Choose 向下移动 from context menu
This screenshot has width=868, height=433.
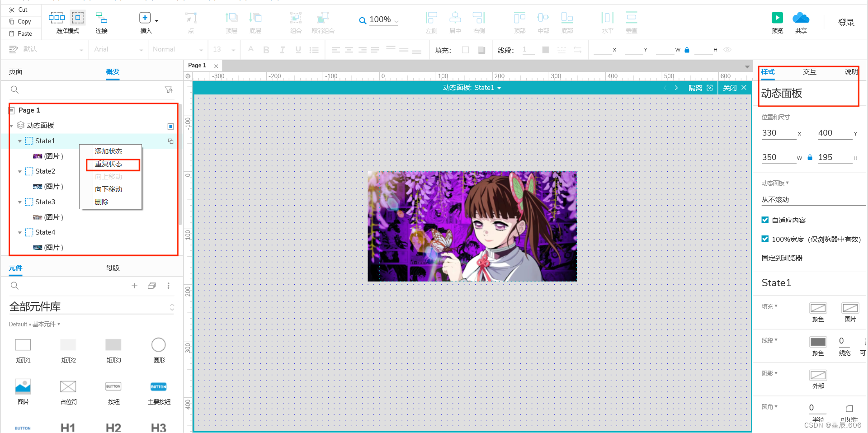(108, 189)
